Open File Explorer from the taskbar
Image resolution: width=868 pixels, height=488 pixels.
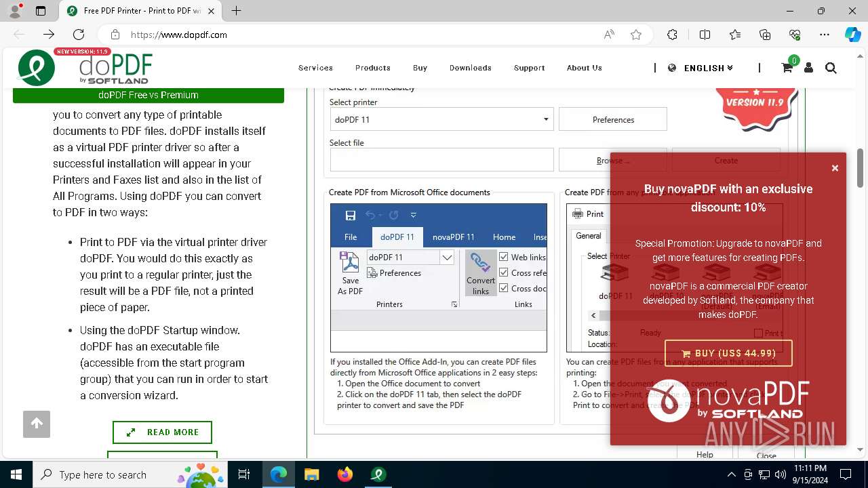point(311,474)
